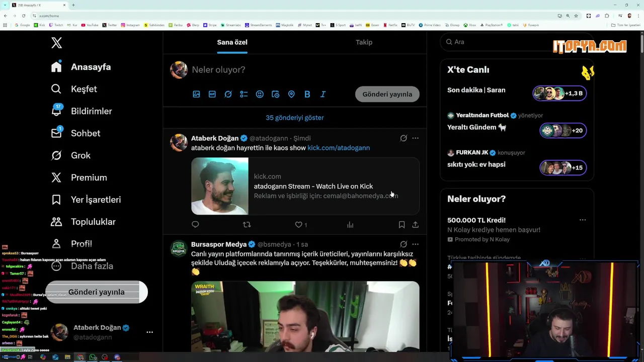
Task: Schedule the post with calendar icon
Action: [x=276, y=94]
